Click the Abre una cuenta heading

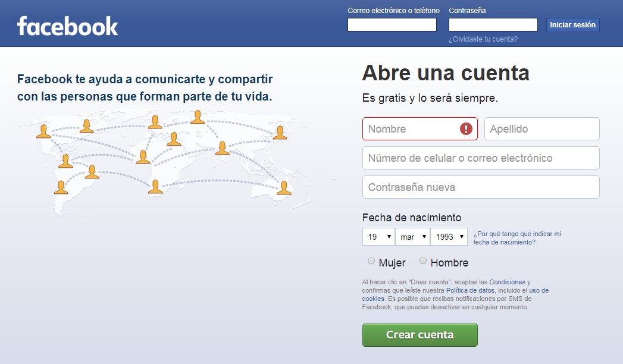click(x=446, y=73)
